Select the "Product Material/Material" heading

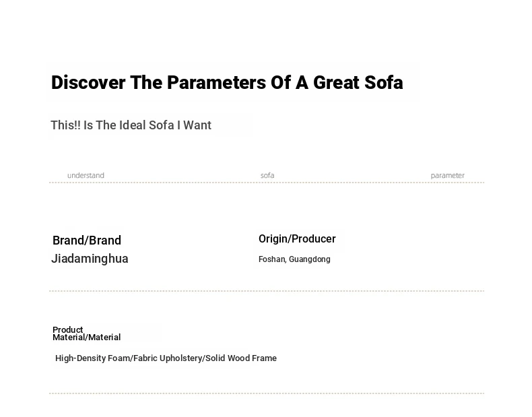pyautogui.click(x=86, y=333)
